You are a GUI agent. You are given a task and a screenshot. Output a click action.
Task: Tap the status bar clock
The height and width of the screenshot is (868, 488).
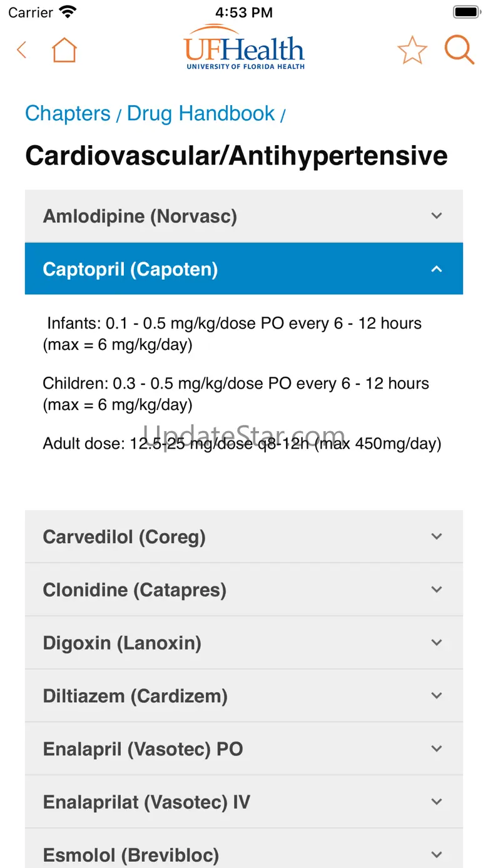pos(243,13)
